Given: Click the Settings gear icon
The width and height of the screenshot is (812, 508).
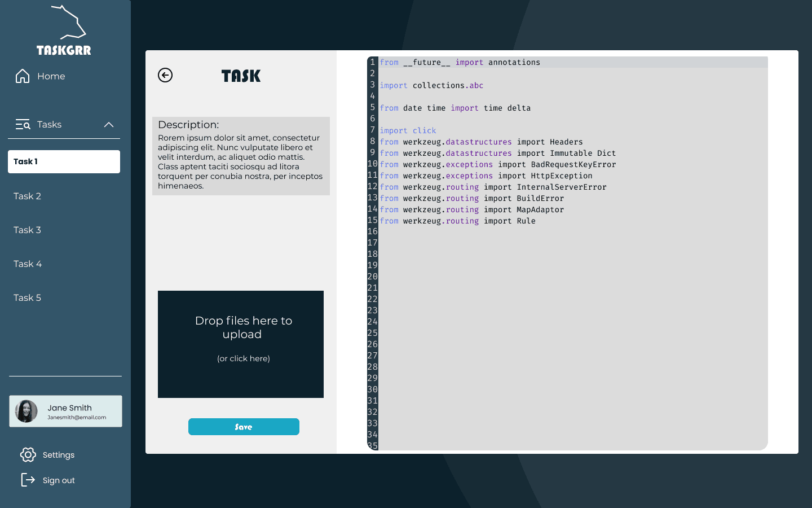Looking at the screenshot, I should (28, 455).
